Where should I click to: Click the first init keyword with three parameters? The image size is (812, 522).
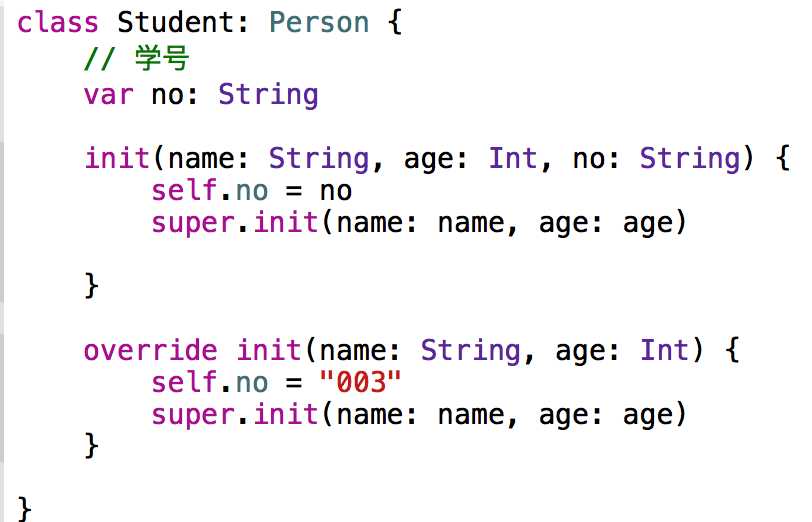pos(117,158)
